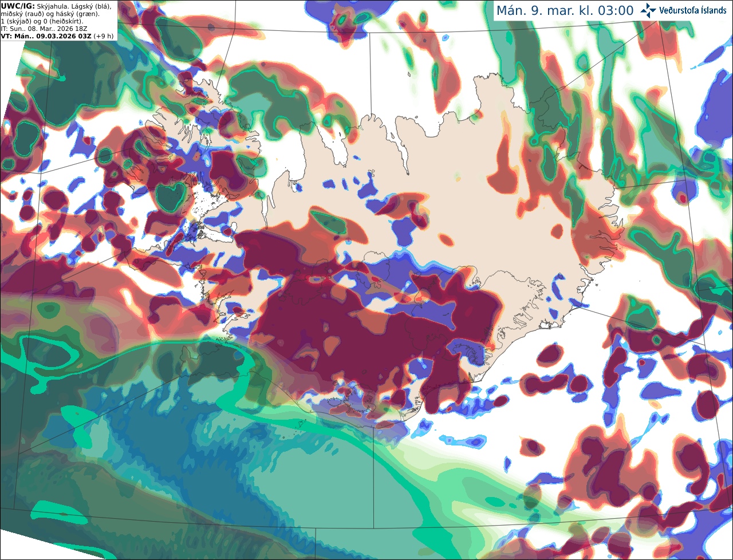Click the '1 (skýjað) og 0 (heiðskírt).' line
Image resolution: width=733 pixels, height=560 pixels.
tap(42, 21)
